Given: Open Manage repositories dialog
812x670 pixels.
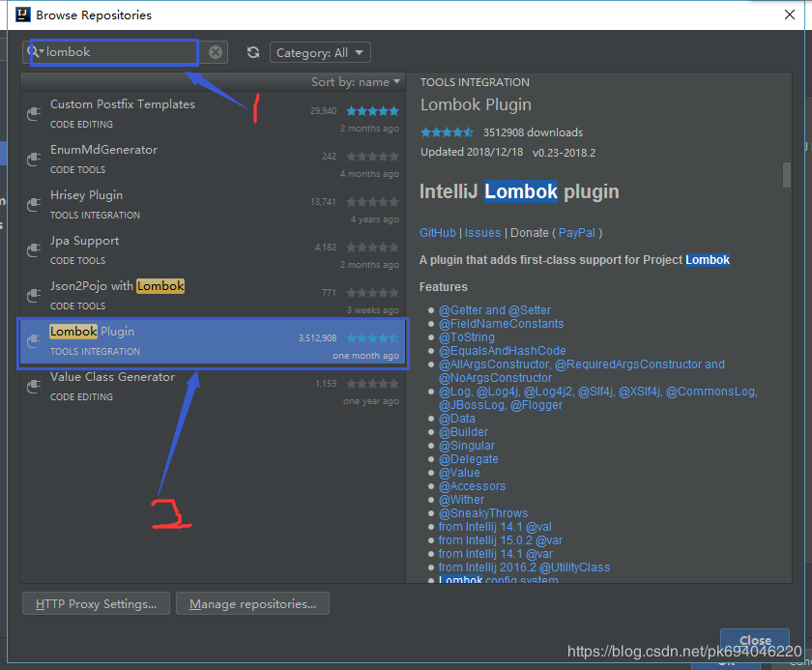Looking at the screenshot, I should [252, 603].
